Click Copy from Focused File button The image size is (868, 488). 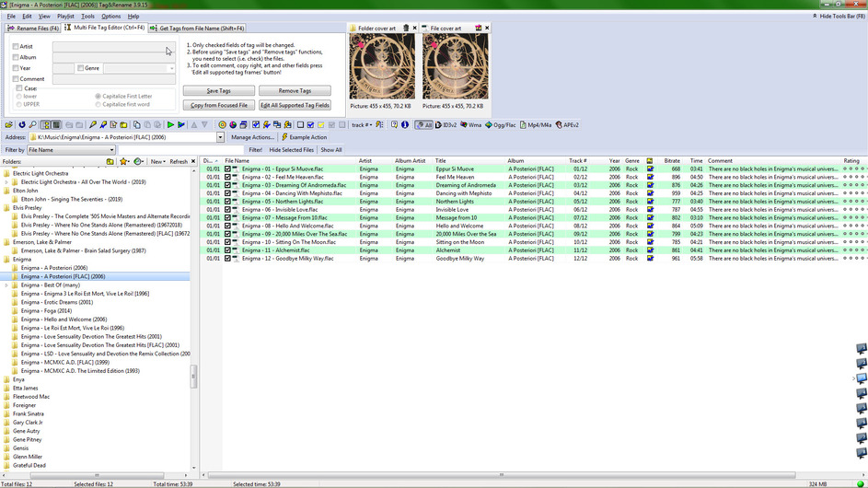219,105
